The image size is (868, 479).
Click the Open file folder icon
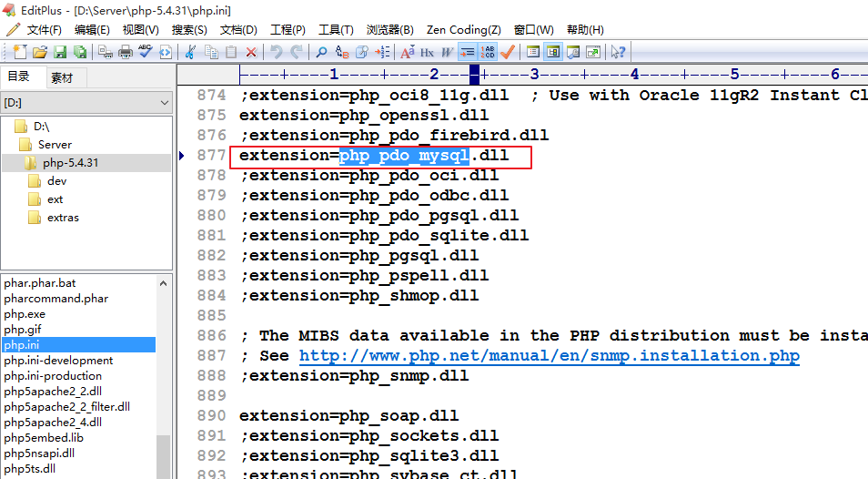(x=40, y=52)
